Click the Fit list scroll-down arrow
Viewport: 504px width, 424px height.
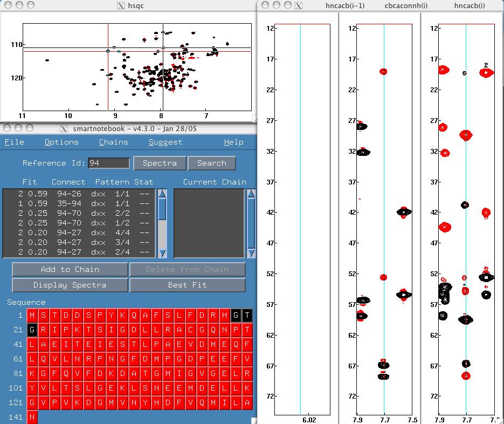point(162,254)
